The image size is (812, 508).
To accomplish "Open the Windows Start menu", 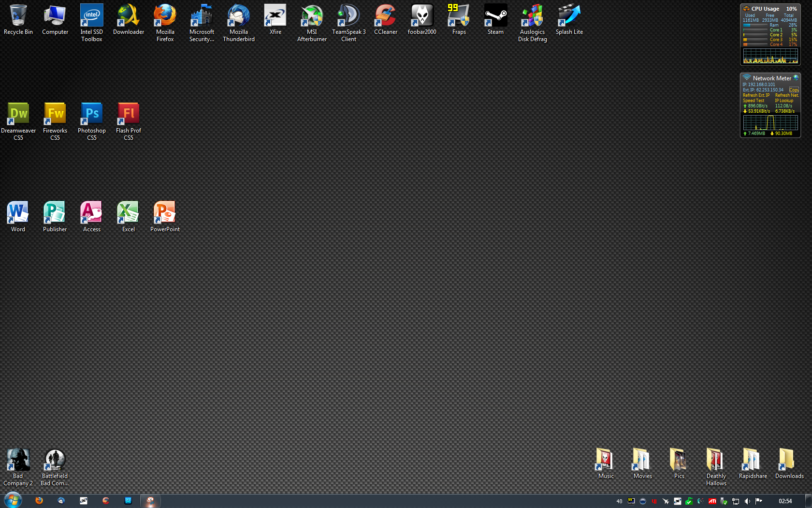I will 13,500.
